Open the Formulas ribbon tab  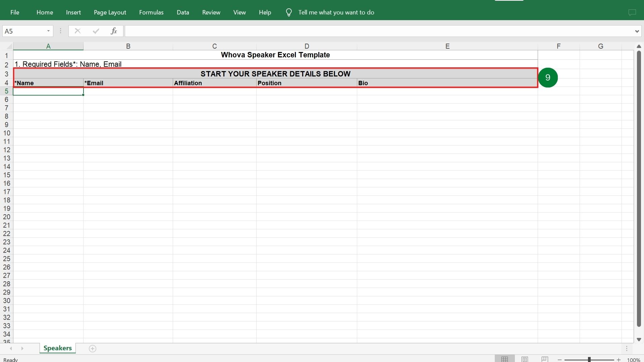[x=151, y=12]
